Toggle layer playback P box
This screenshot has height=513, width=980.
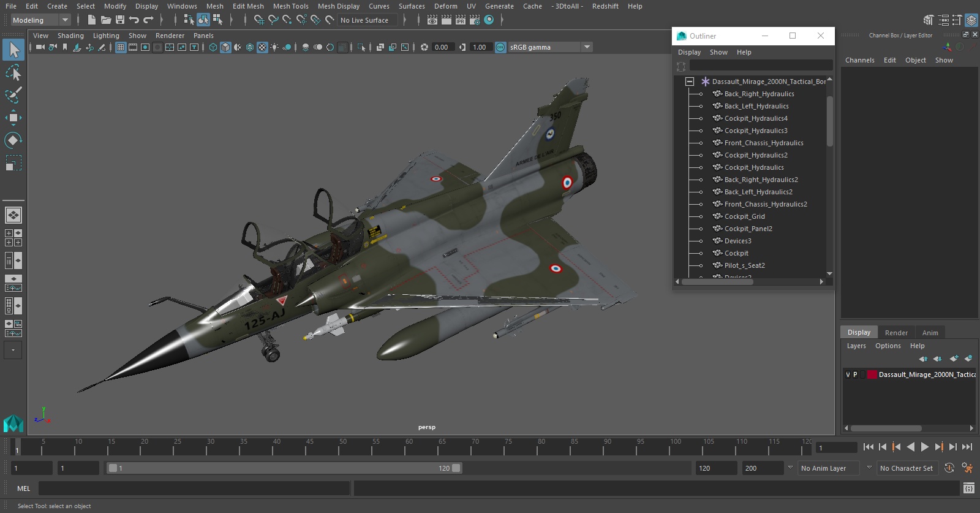pos(855,374)
